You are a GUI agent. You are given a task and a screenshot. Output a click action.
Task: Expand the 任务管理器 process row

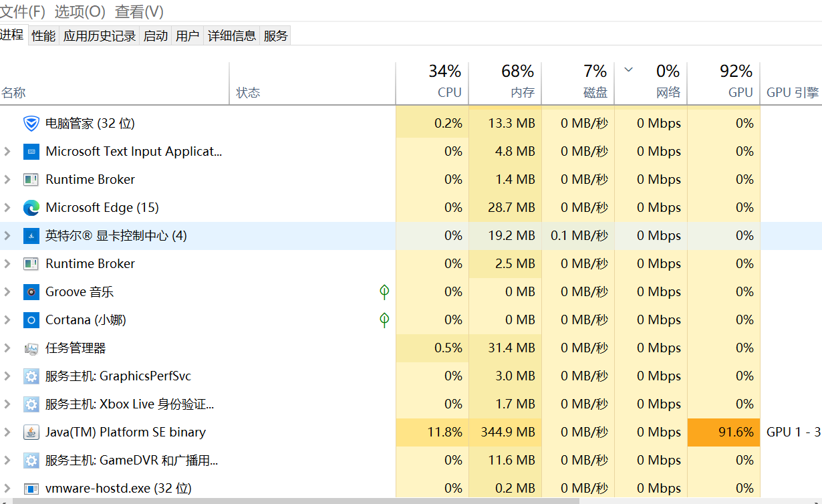tap(7, 348)
